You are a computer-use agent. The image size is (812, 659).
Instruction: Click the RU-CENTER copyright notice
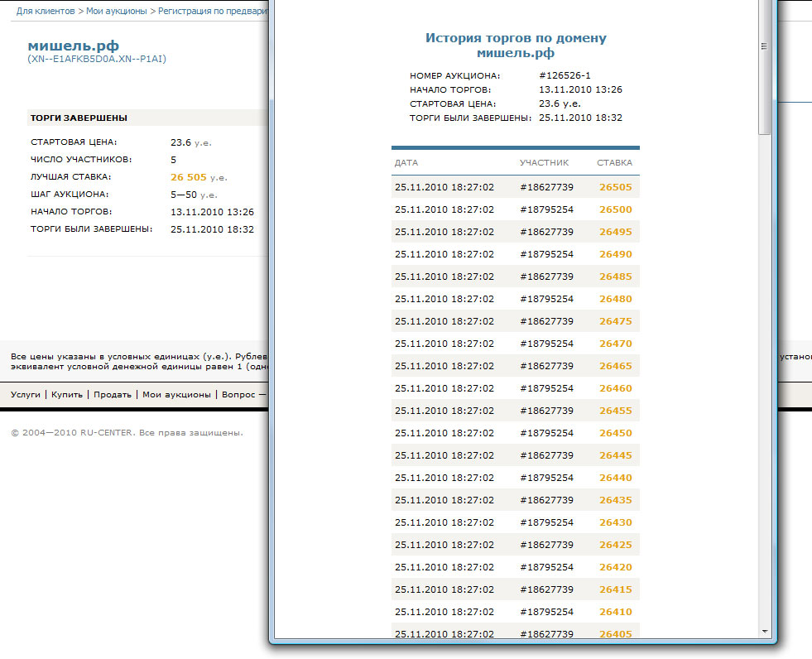coord(127,433)
